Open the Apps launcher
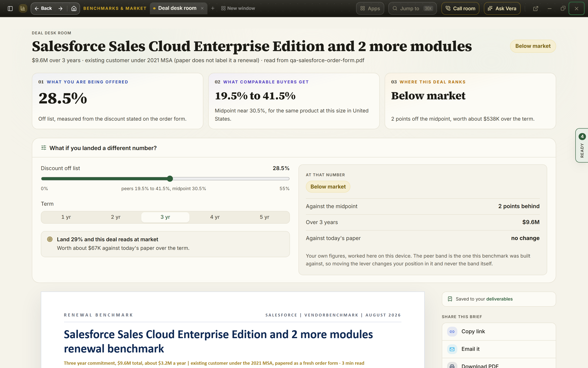 [370, 9]
